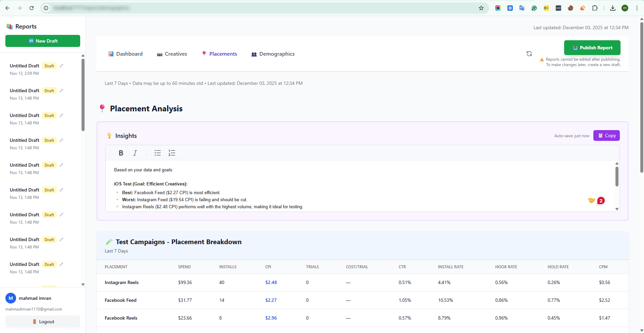This screenshot has width=644, height=333.
Task: Insert a numbered list in Insights
Action: click(x=172, y=153)
